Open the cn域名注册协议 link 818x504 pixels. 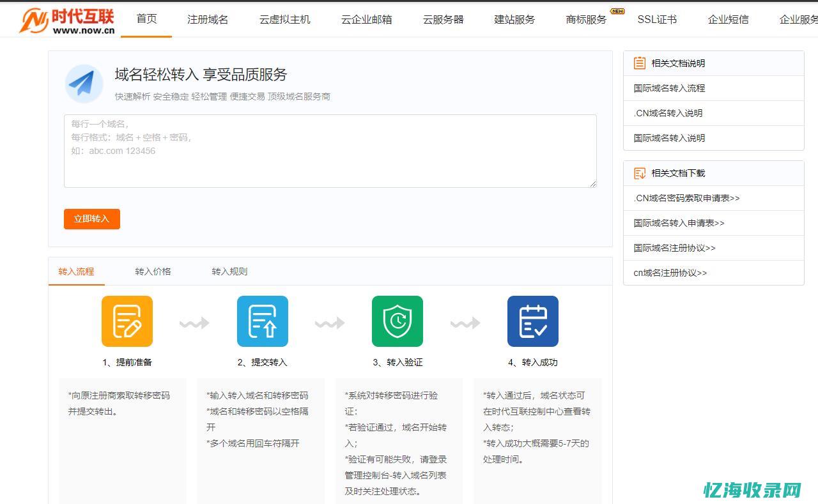[x=671, y=273]
